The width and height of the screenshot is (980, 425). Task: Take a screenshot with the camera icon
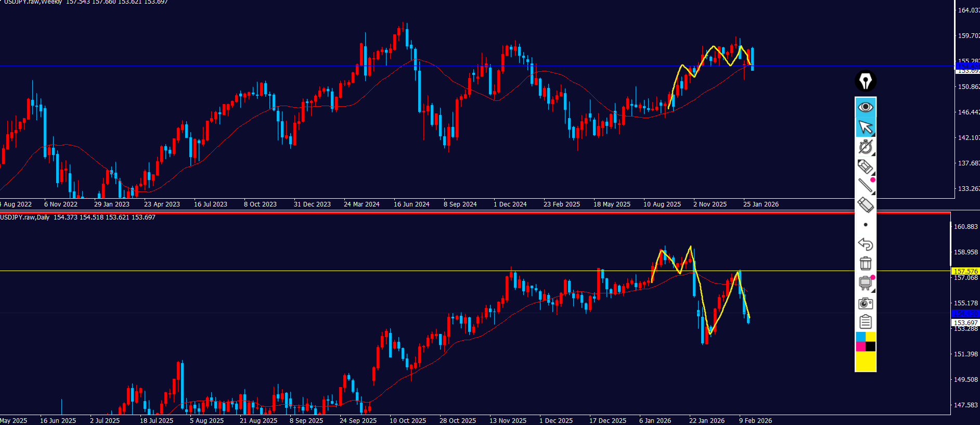pyautogui.click(x=866, y=303)
